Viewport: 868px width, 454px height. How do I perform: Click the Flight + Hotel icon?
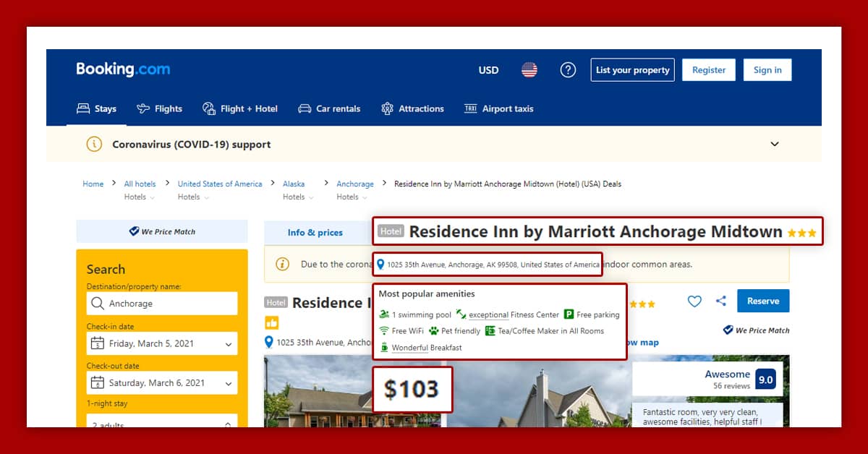pos(209,108)
